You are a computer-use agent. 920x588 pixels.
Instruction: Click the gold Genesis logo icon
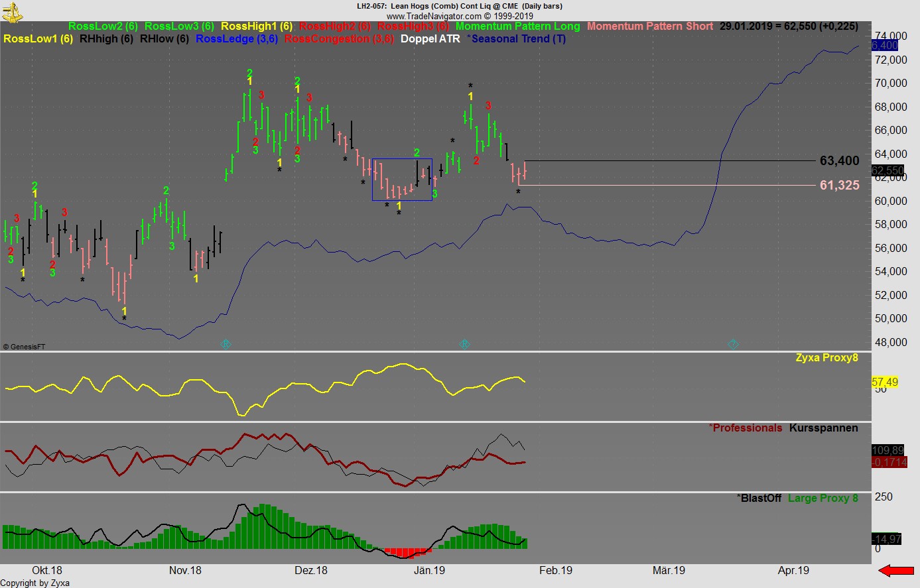pyautogui.click(x=13, y=11)
